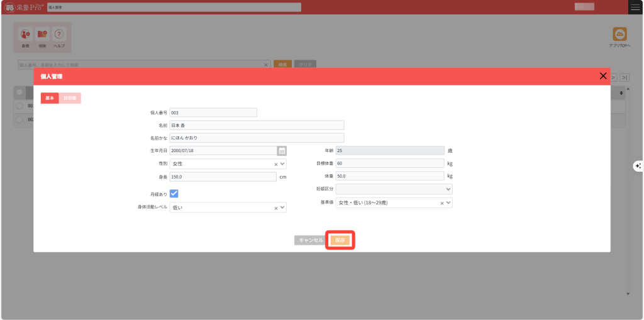This screenshot has height=320, width=644.
Task: Go to アプリTOPへ icon
Action: [619, 35]
